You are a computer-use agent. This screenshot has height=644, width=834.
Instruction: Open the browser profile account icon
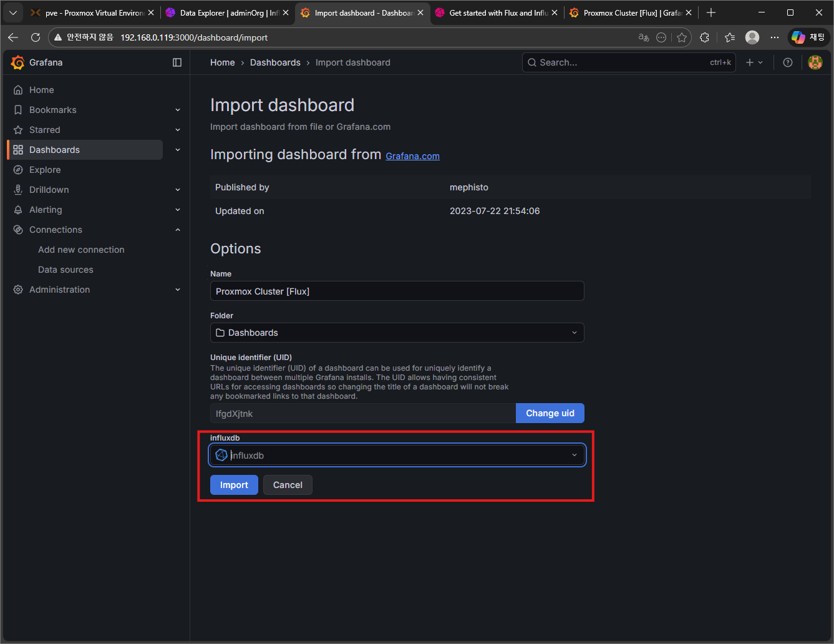pyautogui.click(x=753, y=37)
